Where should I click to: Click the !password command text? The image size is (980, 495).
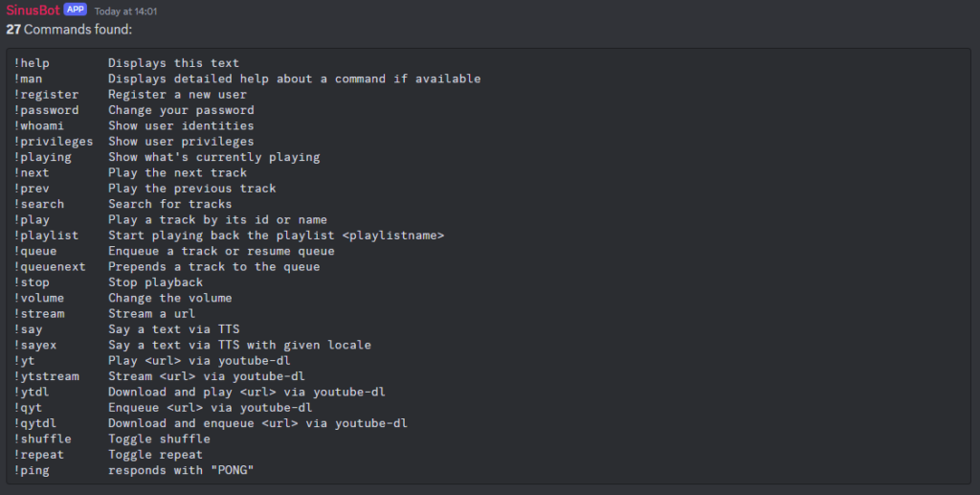pos(46,110)
